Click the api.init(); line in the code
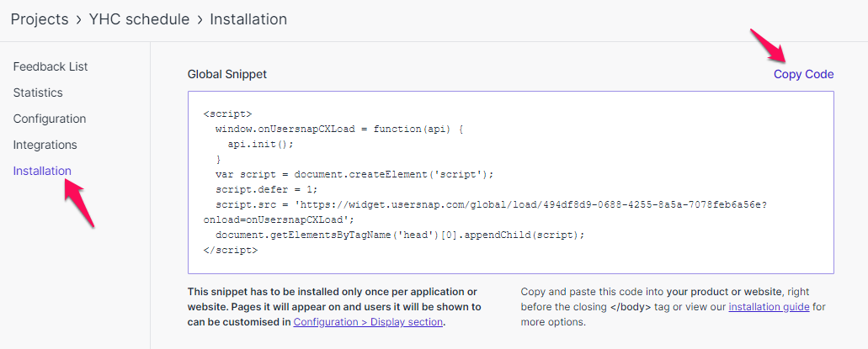The height and width of the screenshot is (349, 868). pos(260,145)
